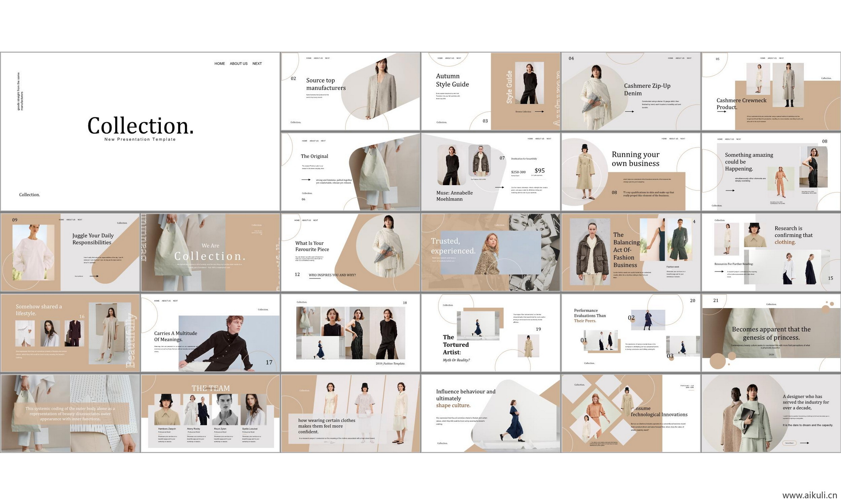Click ABOUT US on the title slide
Image resolution: width=841 pixels, height=504 pixels.
[238, 64]
